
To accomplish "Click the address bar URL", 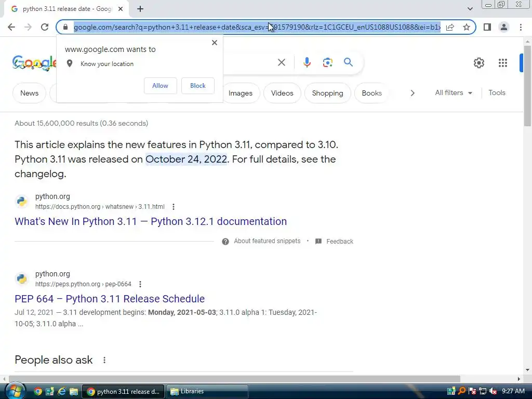I will [x=257, y=27].
